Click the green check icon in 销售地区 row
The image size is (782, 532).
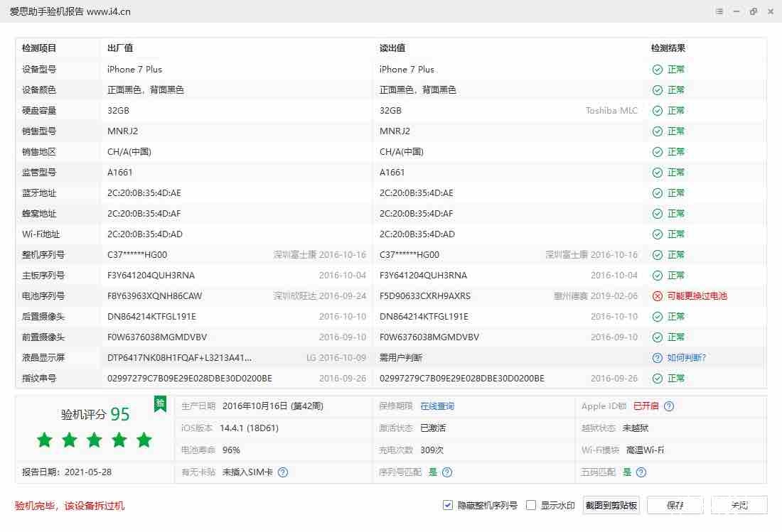click(658, 152)
